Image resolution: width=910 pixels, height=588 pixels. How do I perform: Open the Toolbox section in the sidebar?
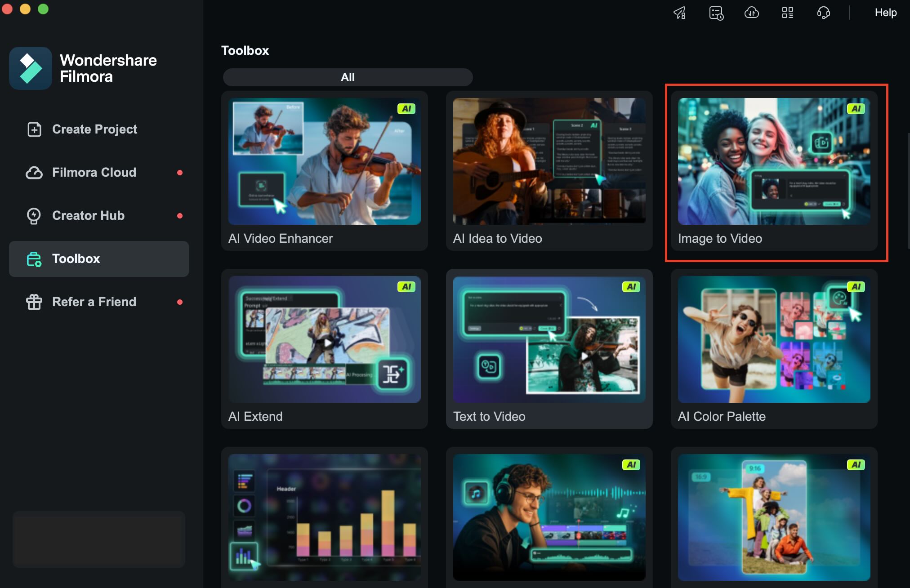[x=76, y=259]
